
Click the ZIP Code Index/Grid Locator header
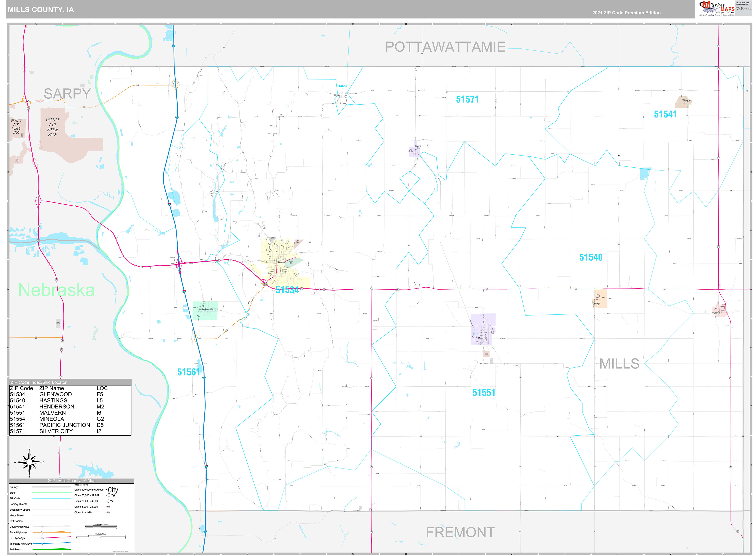tap(39, 382)
